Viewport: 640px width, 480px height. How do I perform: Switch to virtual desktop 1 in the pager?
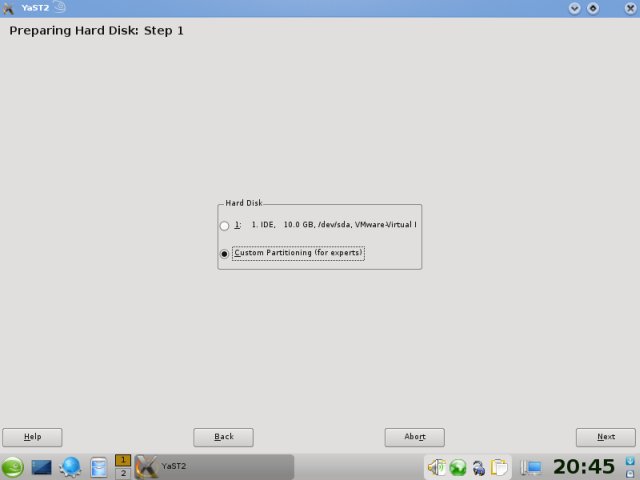pos(123,460)
